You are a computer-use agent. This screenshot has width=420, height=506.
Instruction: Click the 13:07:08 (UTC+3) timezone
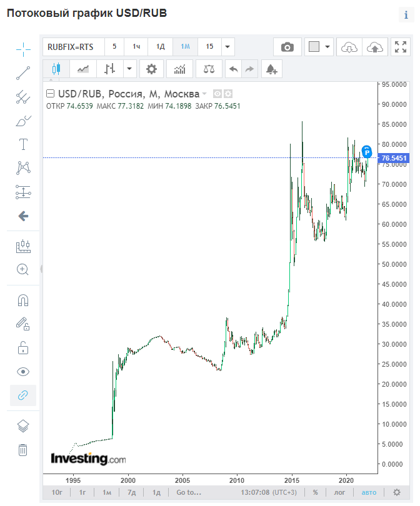pos(269,492)
